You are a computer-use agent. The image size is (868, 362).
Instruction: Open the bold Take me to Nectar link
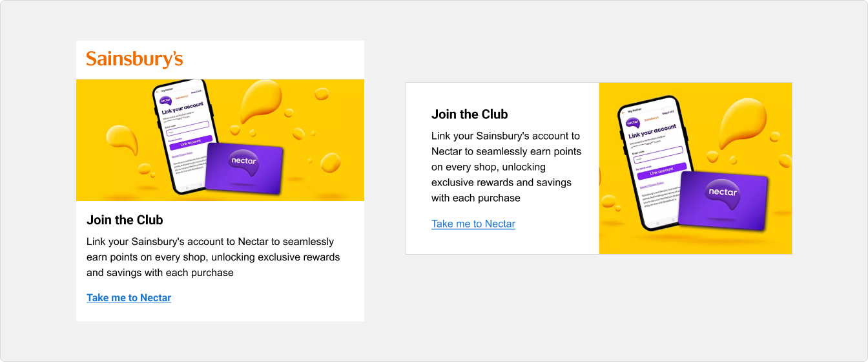tap(129, 297)
